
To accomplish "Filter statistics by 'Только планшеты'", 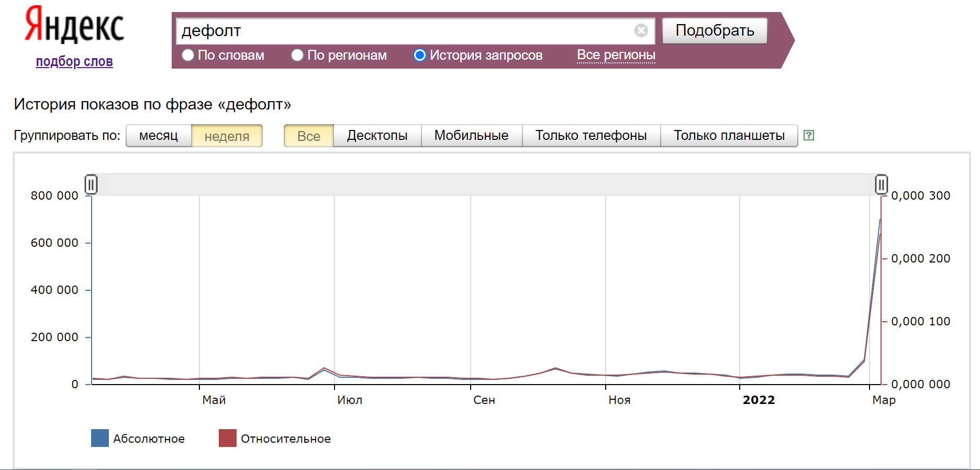I will pyautogui.click(x=729, y=136).
